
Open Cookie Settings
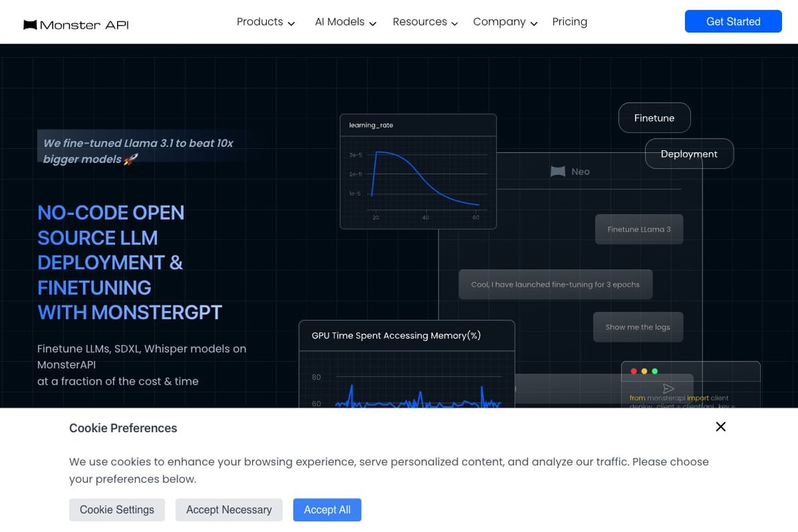pyautogui.click(x=117, y=510)
